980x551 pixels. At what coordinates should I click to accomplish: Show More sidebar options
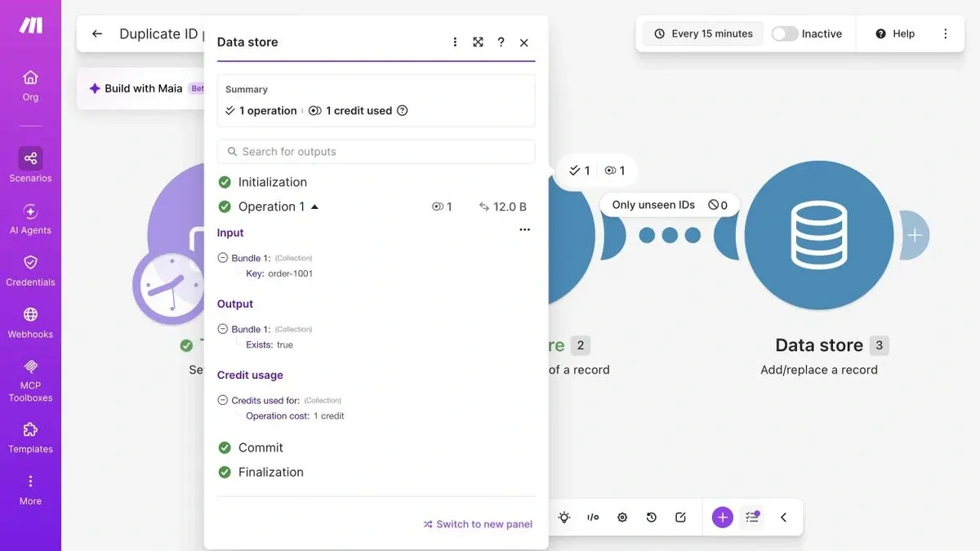coord(30,490)
